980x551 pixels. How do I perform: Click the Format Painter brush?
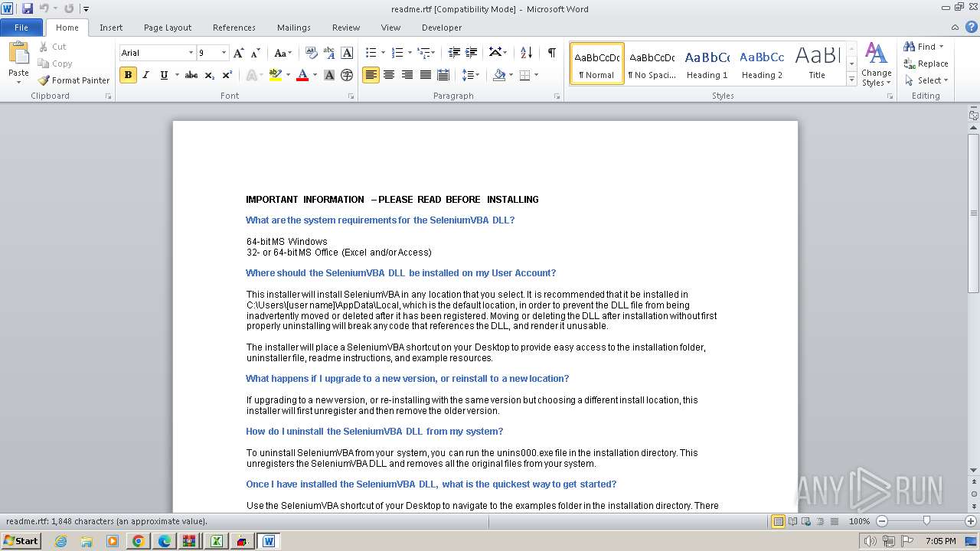coord(44,80)
